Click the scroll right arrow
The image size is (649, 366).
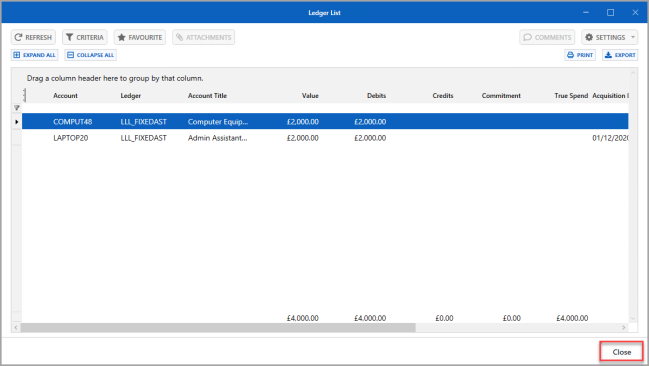coord(623,327)
